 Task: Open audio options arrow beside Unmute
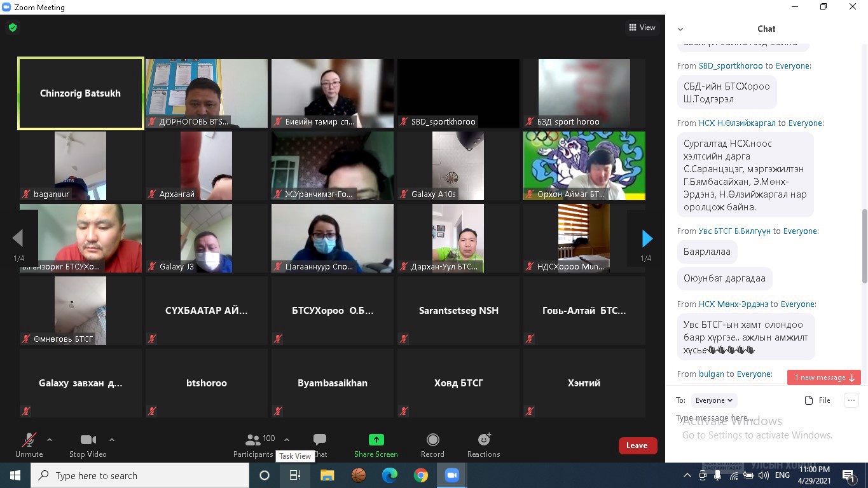[50, 440]
